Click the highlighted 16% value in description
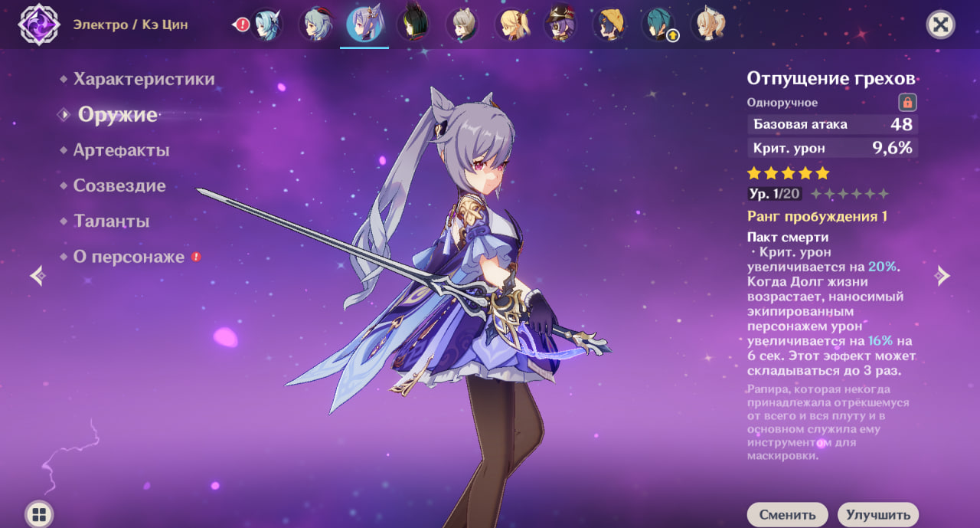980x528 pixels. click(880, 340)
